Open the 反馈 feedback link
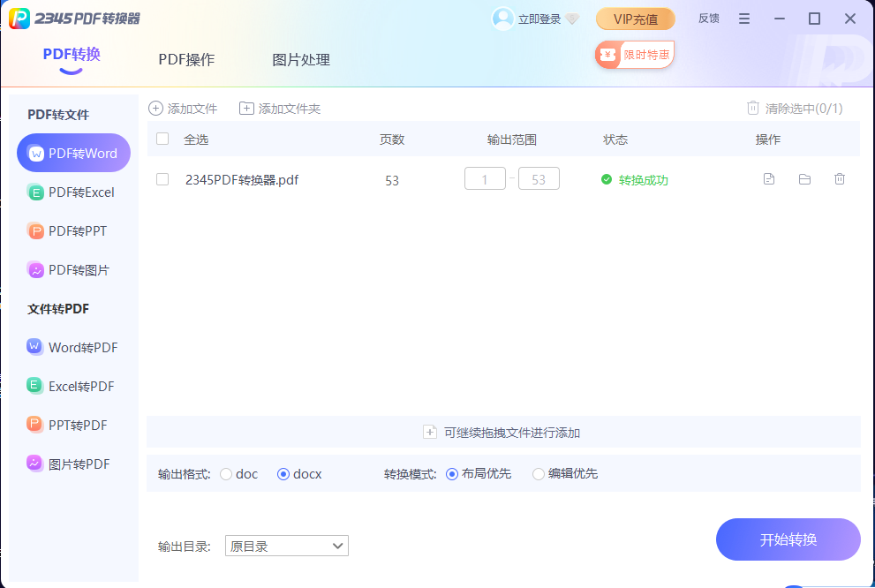Image resolution: width=875 pixels, height=588 pixels. pyautogui.click(x=709, y=19)
